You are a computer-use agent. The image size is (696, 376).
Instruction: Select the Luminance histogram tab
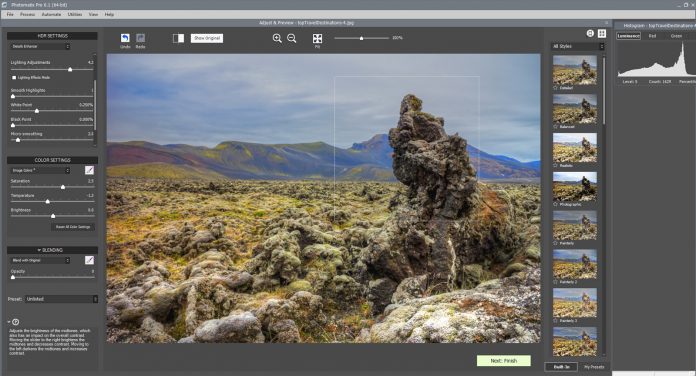click(x=629, y=36)
